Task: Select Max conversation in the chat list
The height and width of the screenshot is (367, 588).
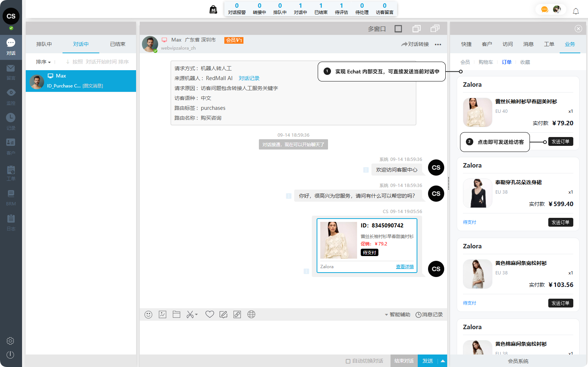Action: (x=81, y=81)
